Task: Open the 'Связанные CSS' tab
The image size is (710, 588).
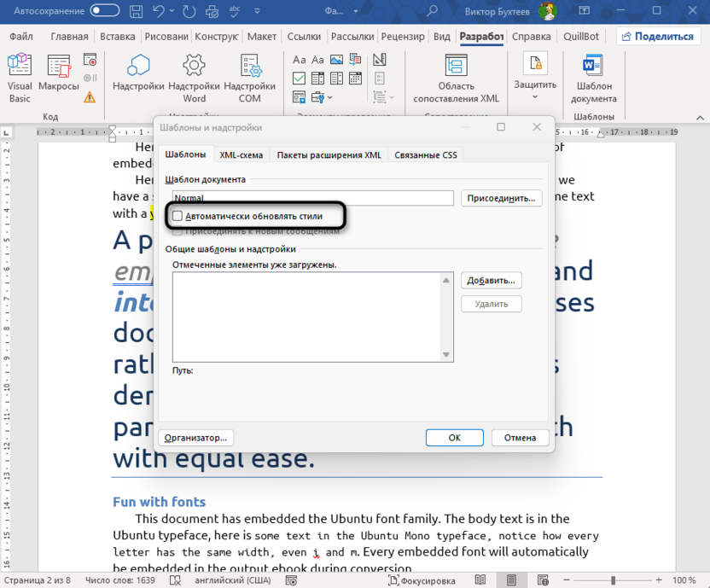Action: coord(425,154)
